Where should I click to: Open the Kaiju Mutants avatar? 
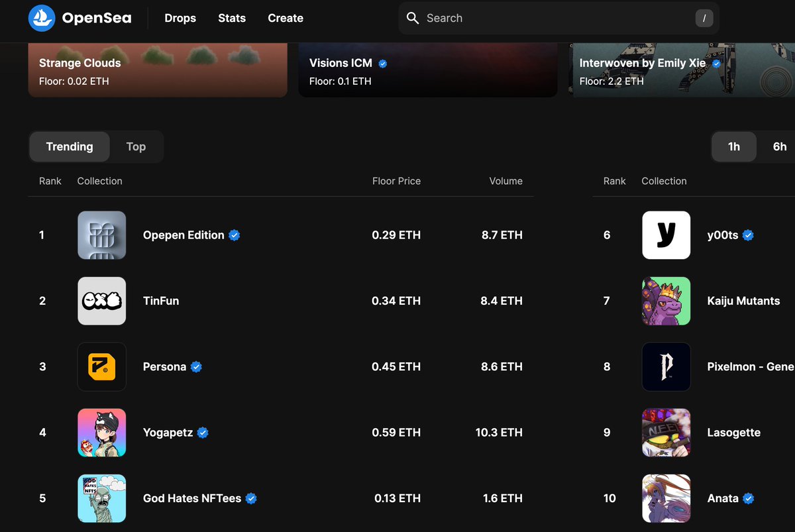(666, 301)
